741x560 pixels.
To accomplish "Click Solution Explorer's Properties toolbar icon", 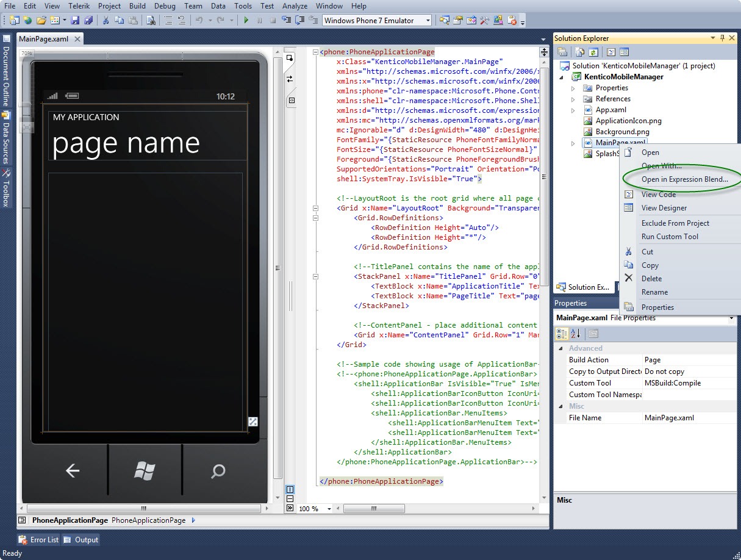I will 562,52.
